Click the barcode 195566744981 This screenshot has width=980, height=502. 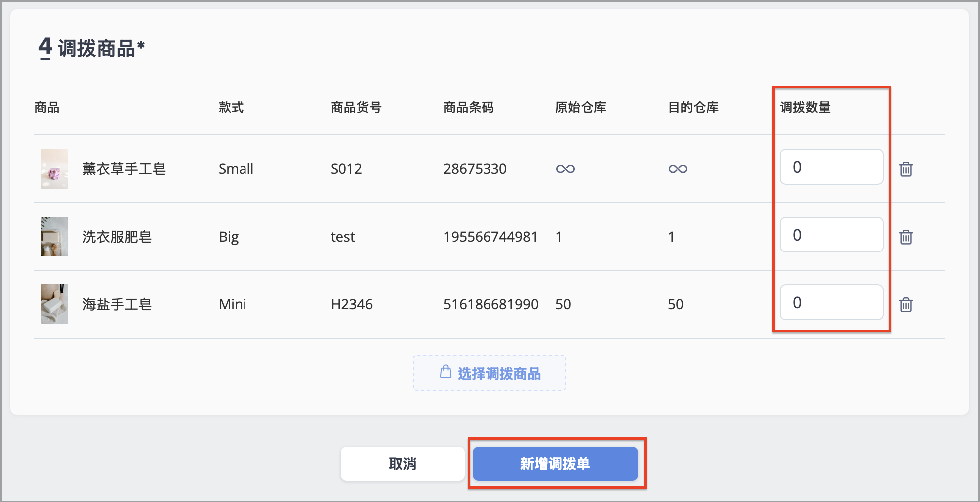tap(490, 237)
